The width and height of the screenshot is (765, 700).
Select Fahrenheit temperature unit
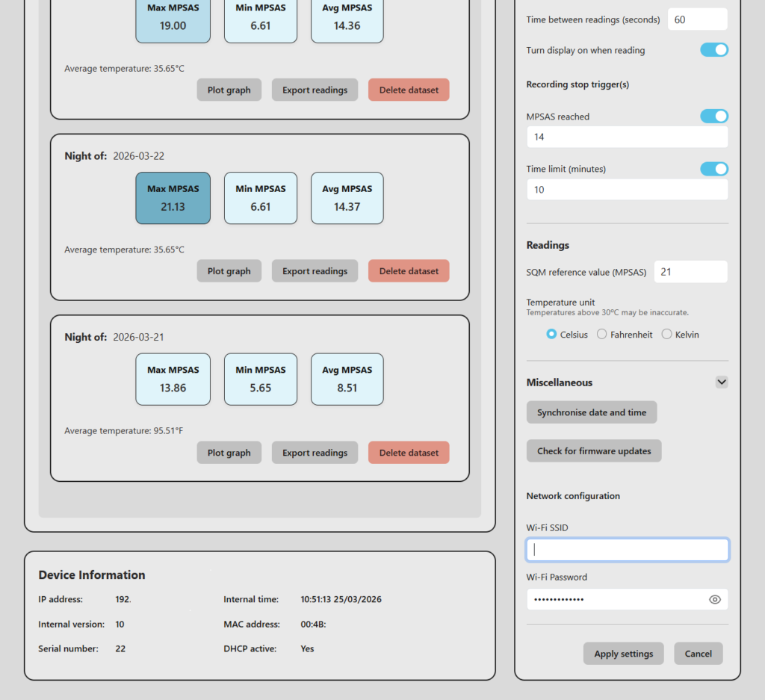(602, 335)
